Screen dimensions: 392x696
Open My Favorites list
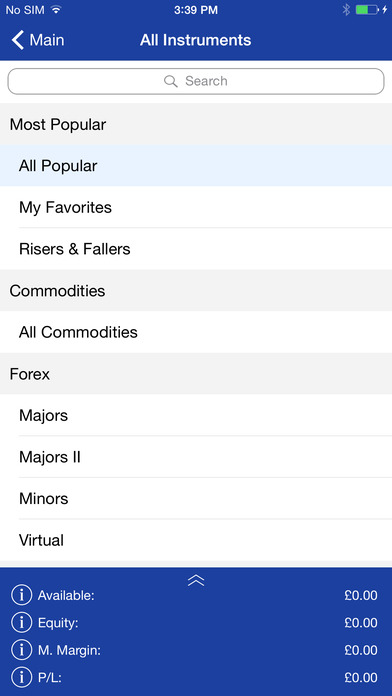[196, 207]
